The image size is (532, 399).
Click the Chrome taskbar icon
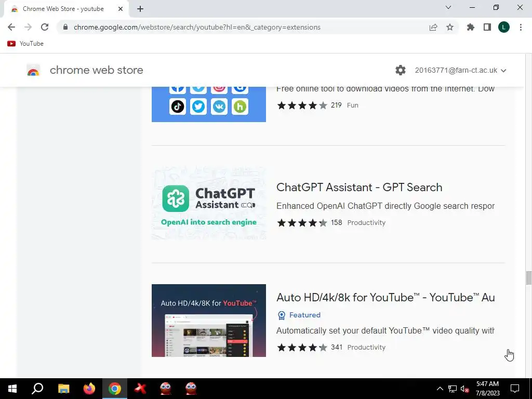(x=115, y=389)
